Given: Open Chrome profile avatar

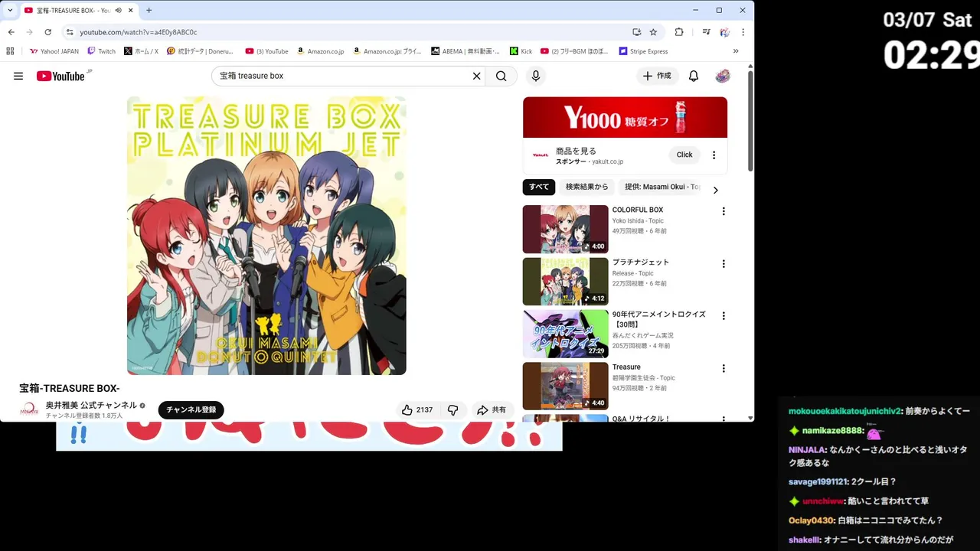Looking at the screenshot, I should [x=724, y=32].
